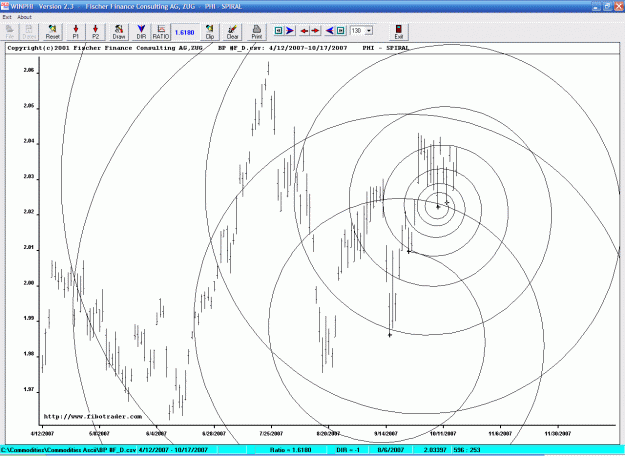Screen dimensions: 625x456
Task: Click y-axis price label 1.97
Action: pos(29,389)
